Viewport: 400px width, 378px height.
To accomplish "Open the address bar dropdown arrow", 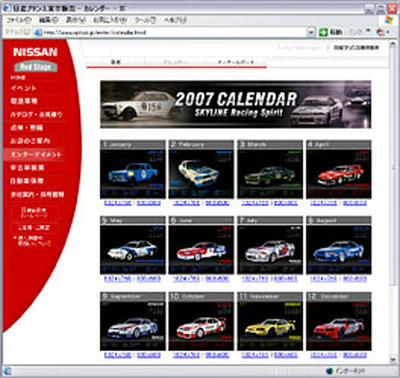I will (311, 32).
